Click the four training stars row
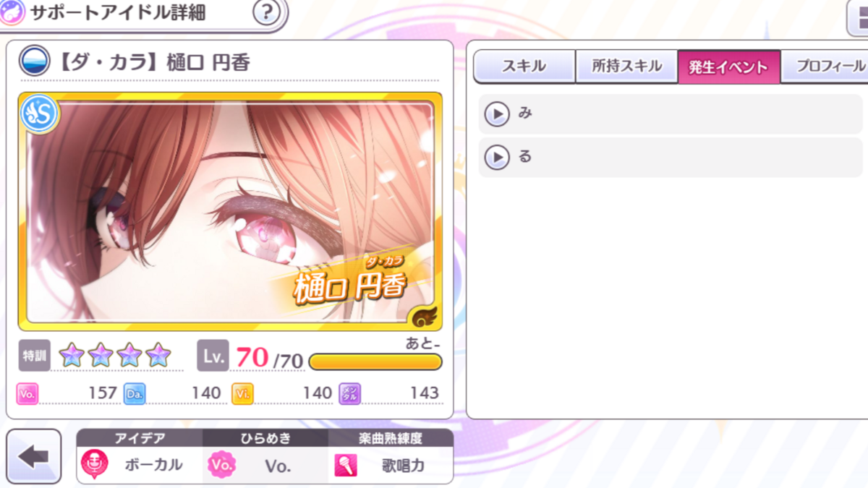 tap(116, 355)
